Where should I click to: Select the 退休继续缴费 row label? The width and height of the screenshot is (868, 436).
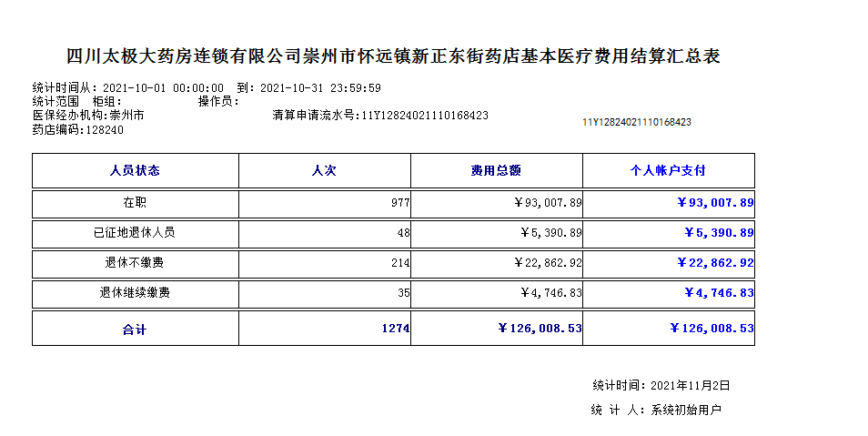point(135,292)
